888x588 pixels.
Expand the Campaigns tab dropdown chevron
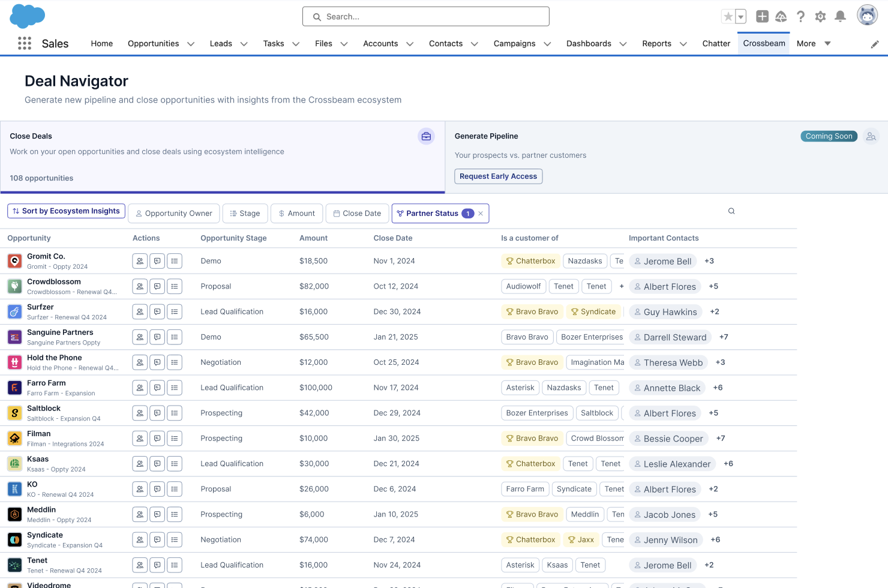click(x=547, y=44)
